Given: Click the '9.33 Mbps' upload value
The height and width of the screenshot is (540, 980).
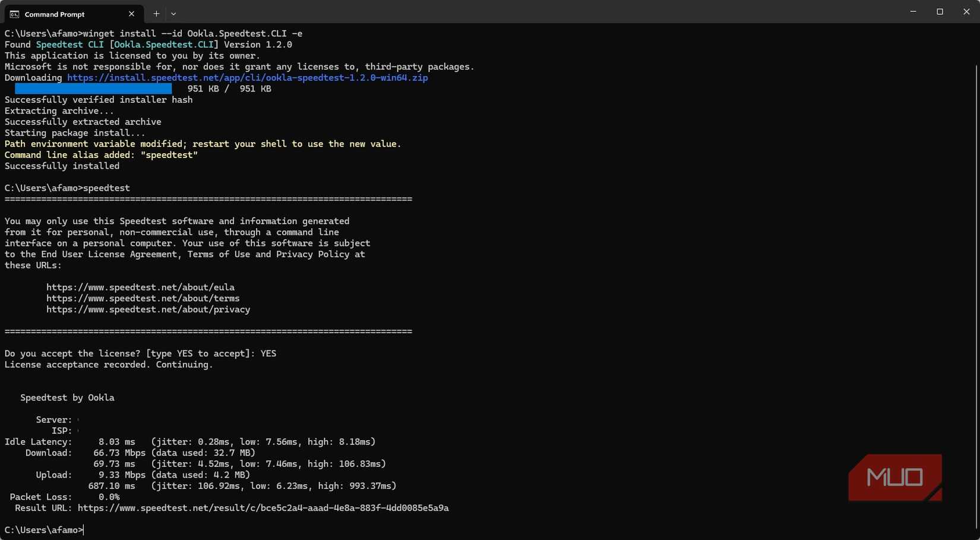Looking at the screenshot, I should coord(122,475).
